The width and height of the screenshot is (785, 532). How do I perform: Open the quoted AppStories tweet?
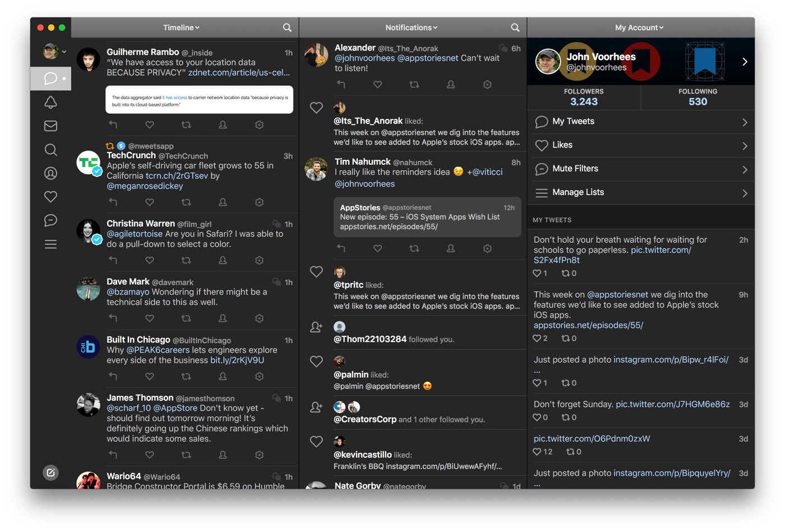(x=427, y=217)
